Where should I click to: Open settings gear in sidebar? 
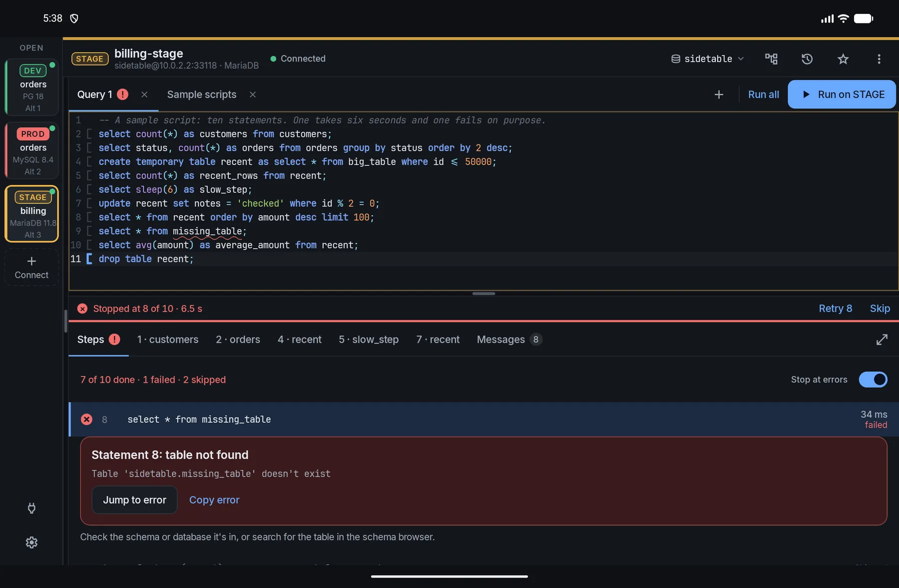tap(31, 543)
